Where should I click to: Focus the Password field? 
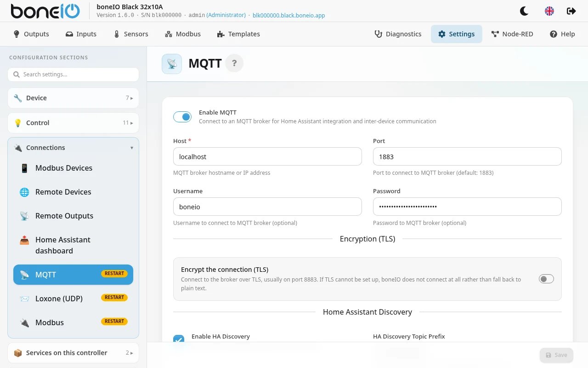coord(467,207)
